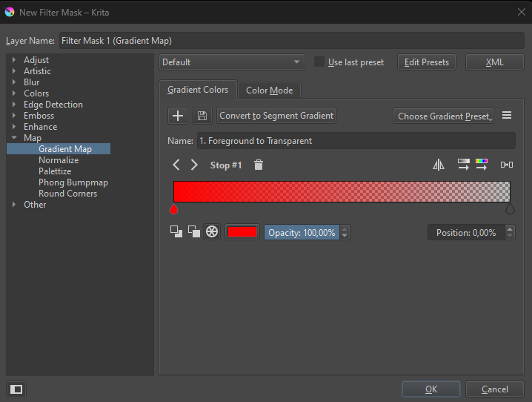Click Convert to Segment Gradient button
Screen dimensions: 532x402
276,116
